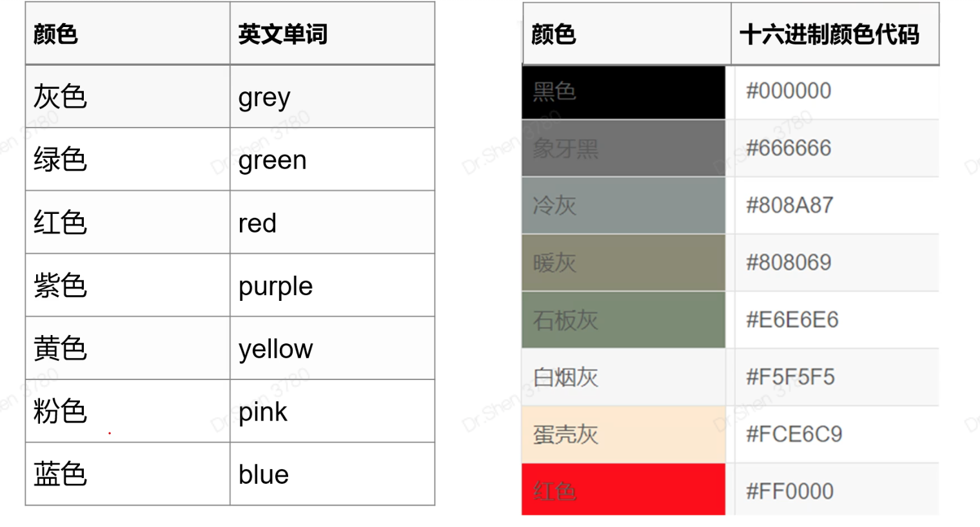Select the grey table cell
The image size is (980, 527).
pyautogui.click(x=332, y=97)
